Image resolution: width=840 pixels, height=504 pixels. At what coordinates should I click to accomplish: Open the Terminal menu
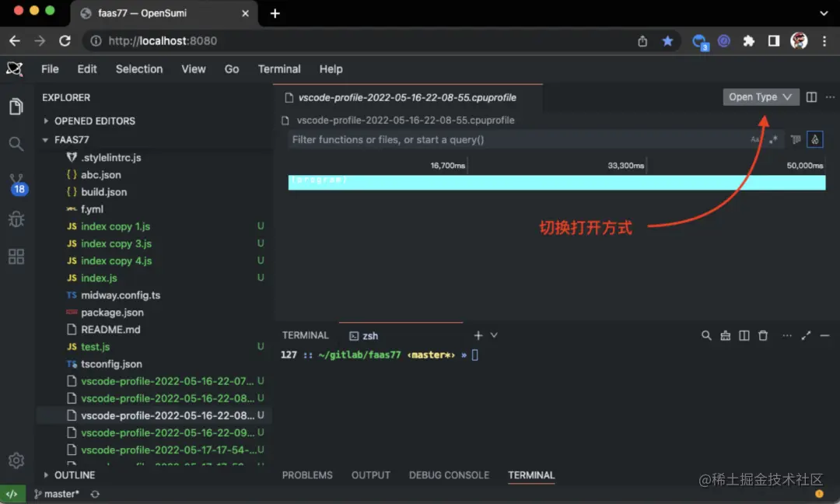[x=279, y=69]
